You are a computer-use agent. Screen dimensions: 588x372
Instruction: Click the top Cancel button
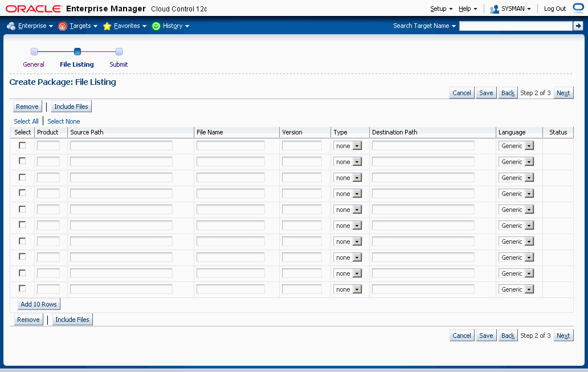(462, 93)
